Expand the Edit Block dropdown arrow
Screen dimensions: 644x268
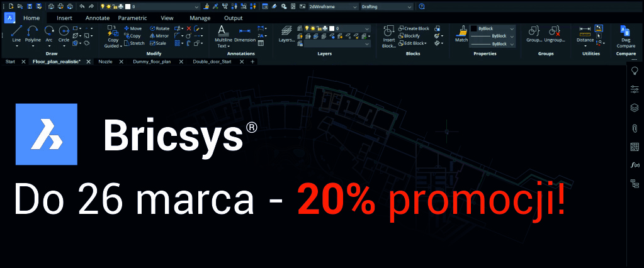point(426,43)
